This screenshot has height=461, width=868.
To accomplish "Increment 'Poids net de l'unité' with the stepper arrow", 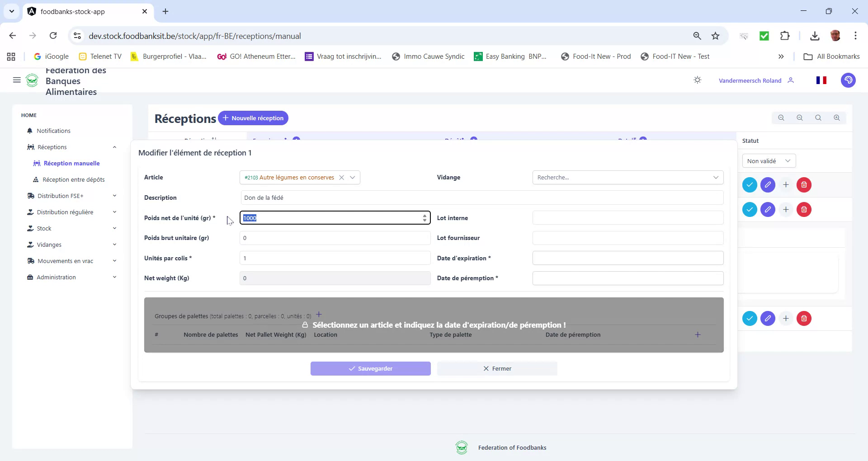I will pyautogui.click(x=425, y=216).
